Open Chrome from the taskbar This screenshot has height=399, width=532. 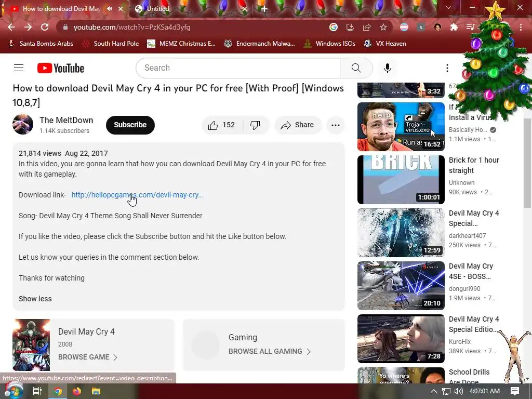58,391
